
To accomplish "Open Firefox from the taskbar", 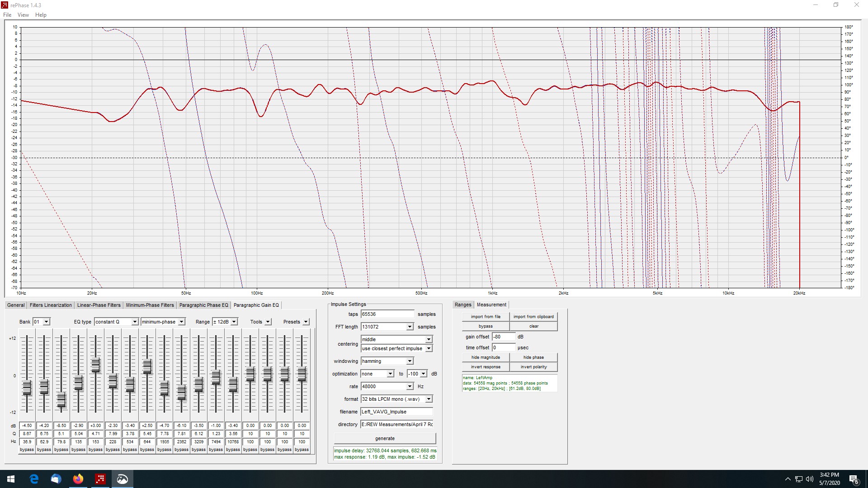I will (78, 479).
